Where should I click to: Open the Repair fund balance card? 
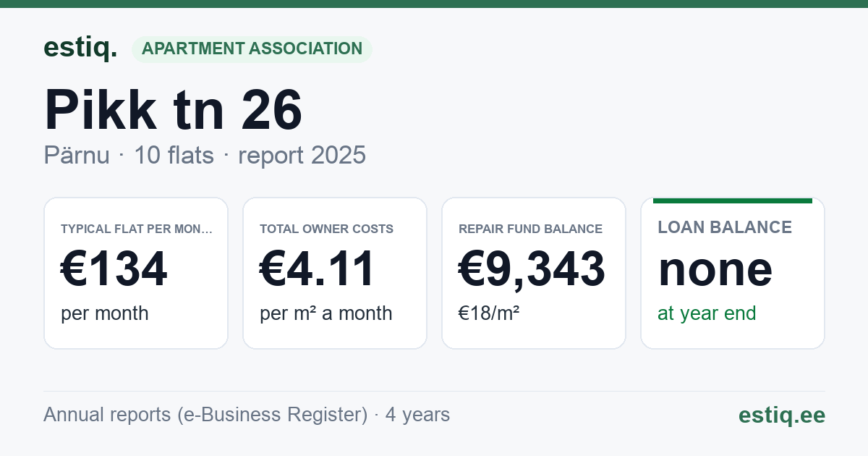534,273
